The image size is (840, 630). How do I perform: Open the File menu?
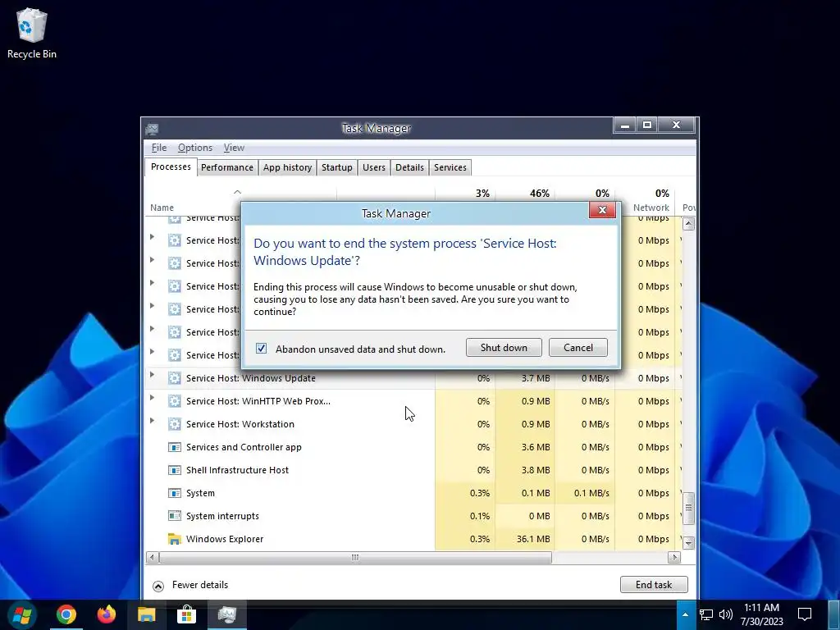click(x=159, y=148)
